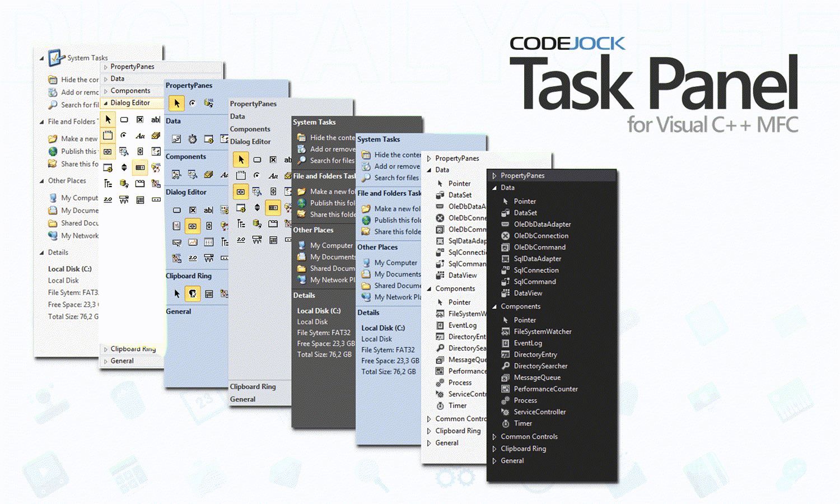Select MessageQueue in the black panel
840x504 pixels.
click(531, 377)
